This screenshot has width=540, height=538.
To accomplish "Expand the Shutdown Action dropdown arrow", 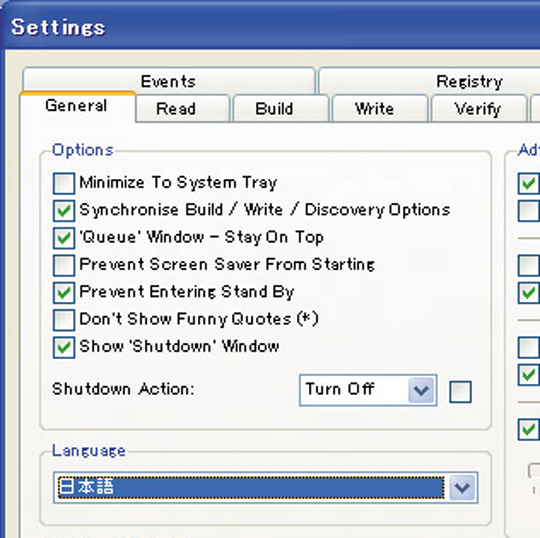I will click(x=421, y=390).
